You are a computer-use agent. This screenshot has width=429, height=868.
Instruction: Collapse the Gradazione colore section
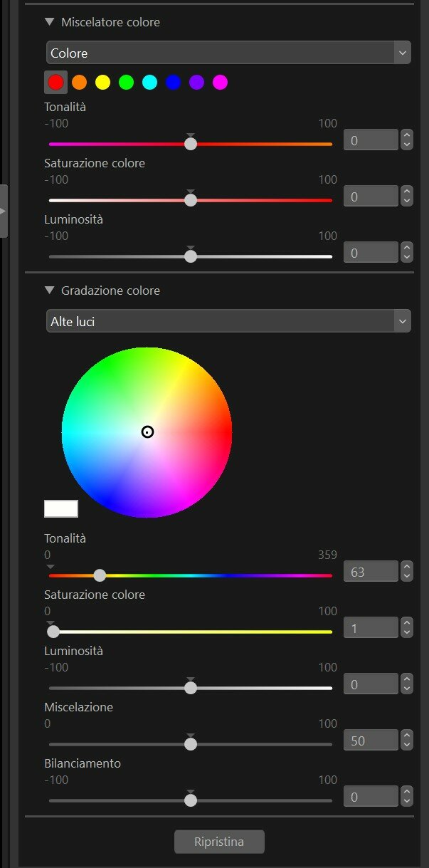coord(49,291)
